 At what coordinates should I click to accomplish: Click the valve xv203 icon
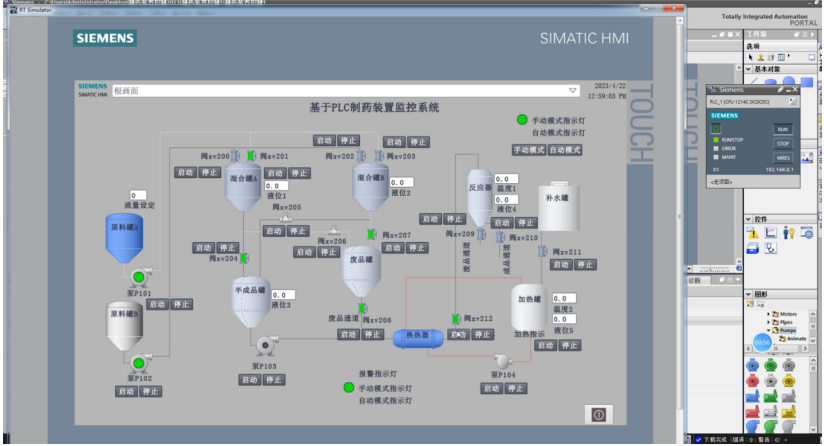379,155
